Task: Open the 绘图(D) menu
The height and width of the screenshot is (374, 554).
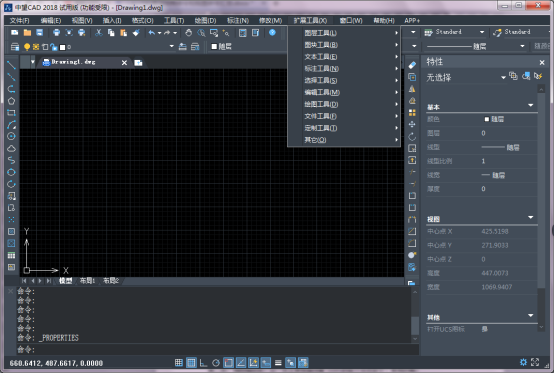Action: pos(205,20)
